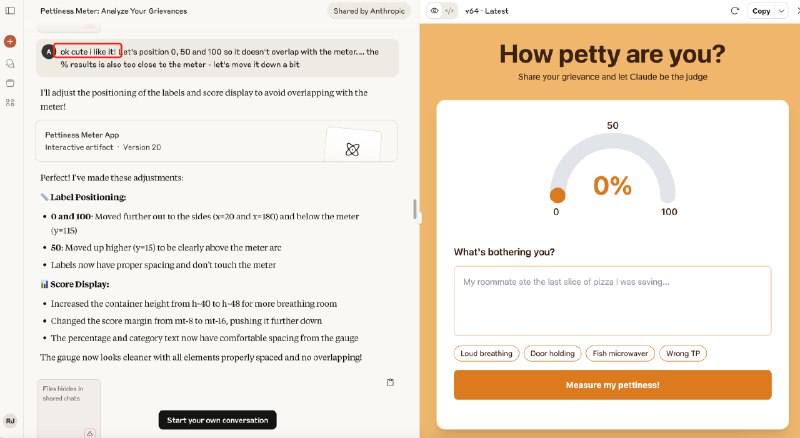This screenshot has width=800, height=438.
Task: Click the pettiness meter gauge knob
Action: [x=557, y=195]
